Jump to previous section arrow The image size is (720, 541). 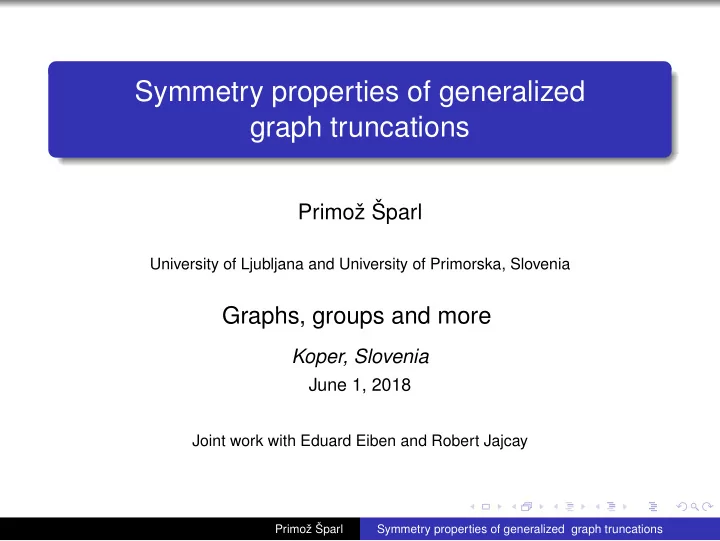(x=598, y=507)
